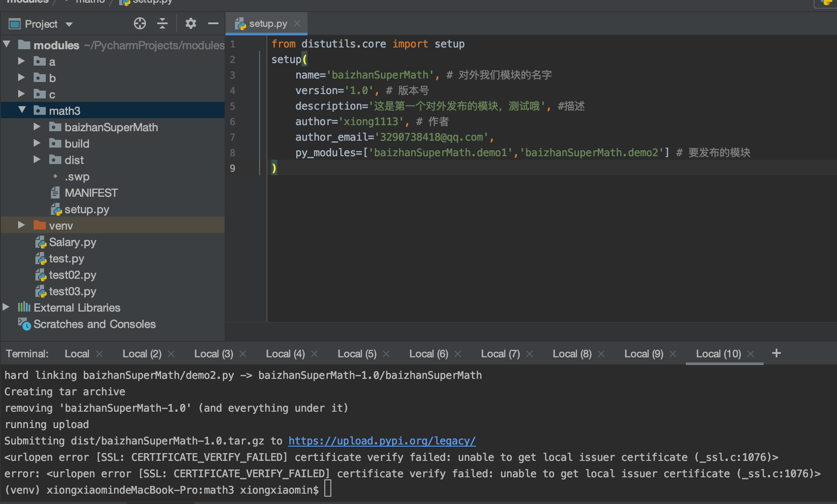Expand the dist folder
Viewport: 837px width, 504px height.
37,160
